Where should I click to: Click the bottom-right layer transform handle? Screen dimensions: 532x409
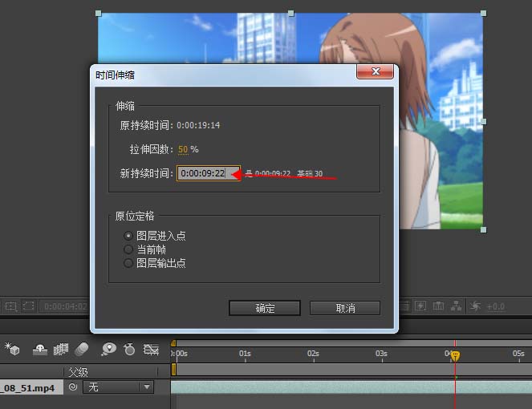484,230
